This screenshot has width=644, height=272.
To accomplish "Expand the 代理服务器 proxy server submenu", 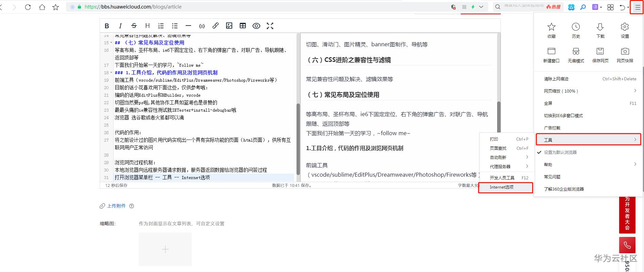I will point(506,167).
